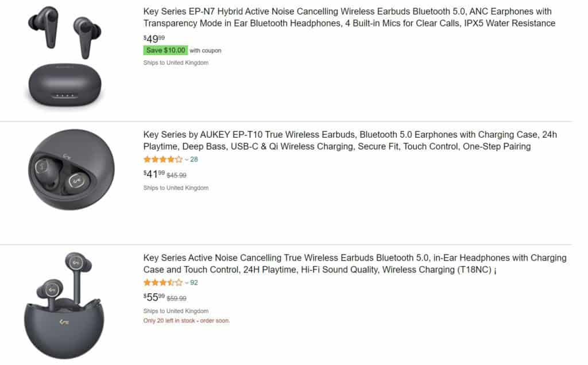Click the "with coupon" text

(x=206, y=51)
